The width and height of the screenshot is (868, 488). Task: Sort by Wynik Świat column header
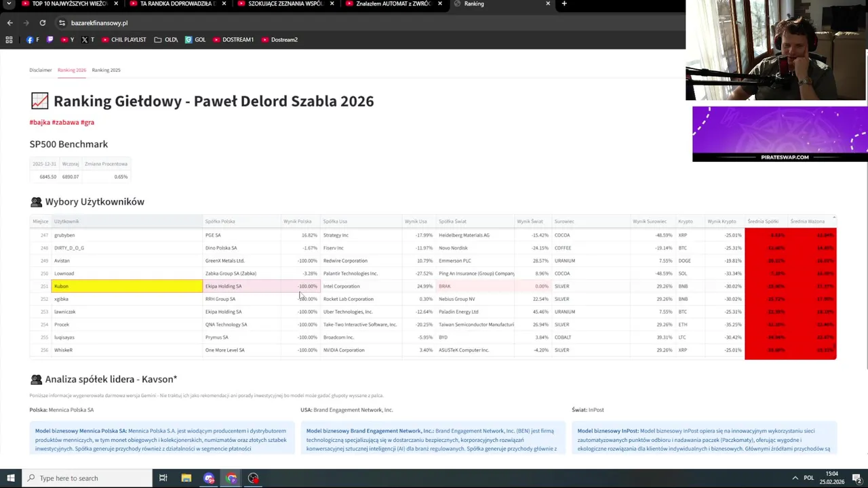[532, 222]
